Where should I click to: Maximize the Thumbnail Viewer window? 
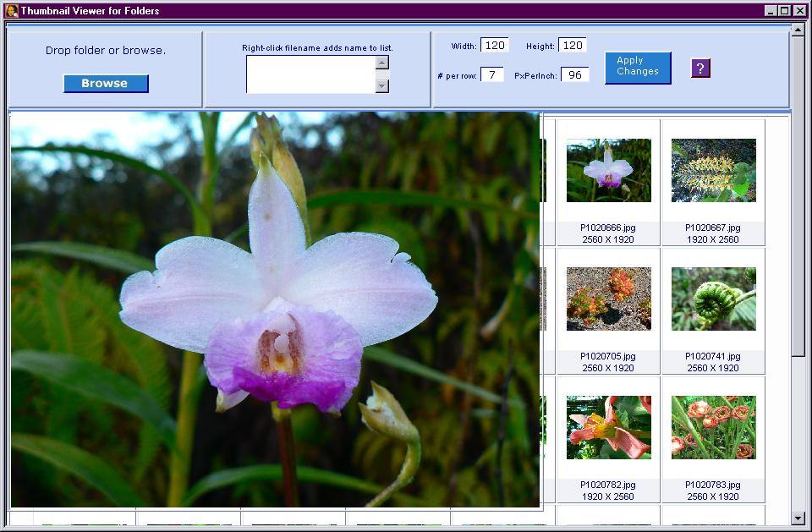pos(785,10)
